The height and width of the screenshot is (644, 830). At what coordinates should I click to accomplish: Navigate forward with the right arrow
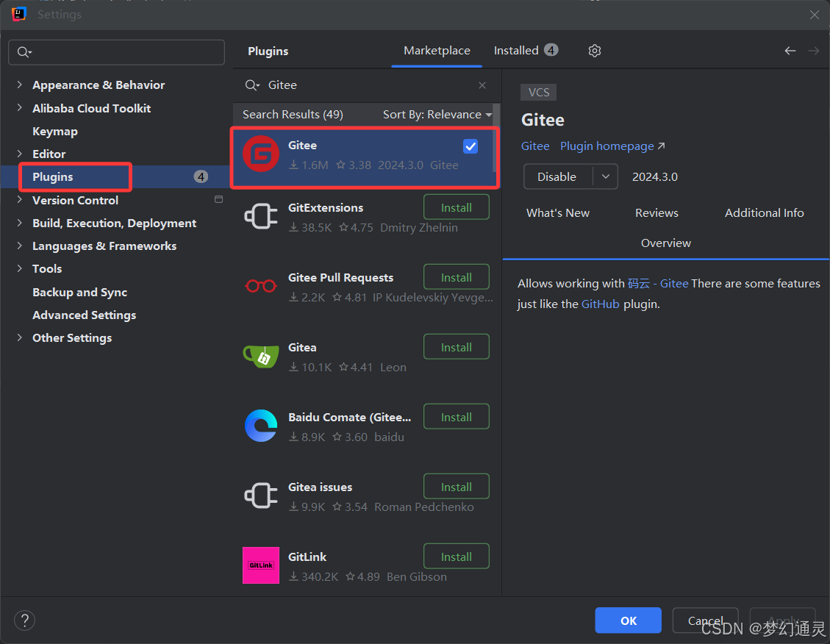tap(814, 51)
